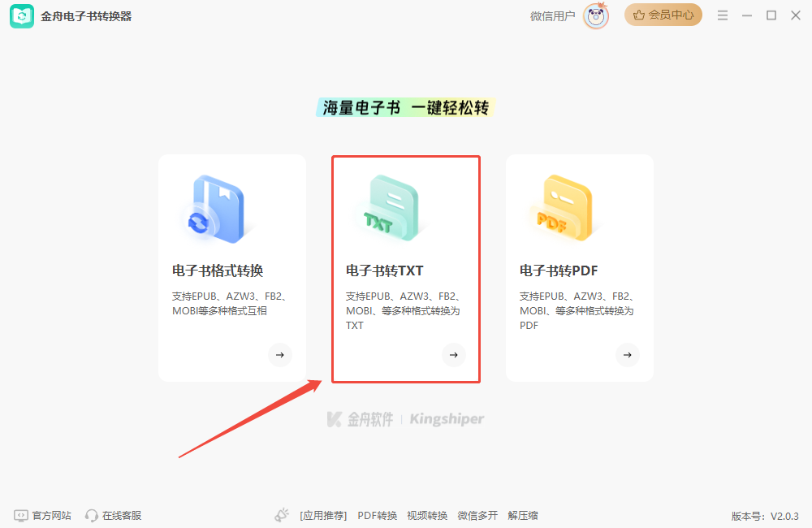The image size is (812, 528).
Task: Click the yellow PDF document icon
Action: tap(565, 208)
